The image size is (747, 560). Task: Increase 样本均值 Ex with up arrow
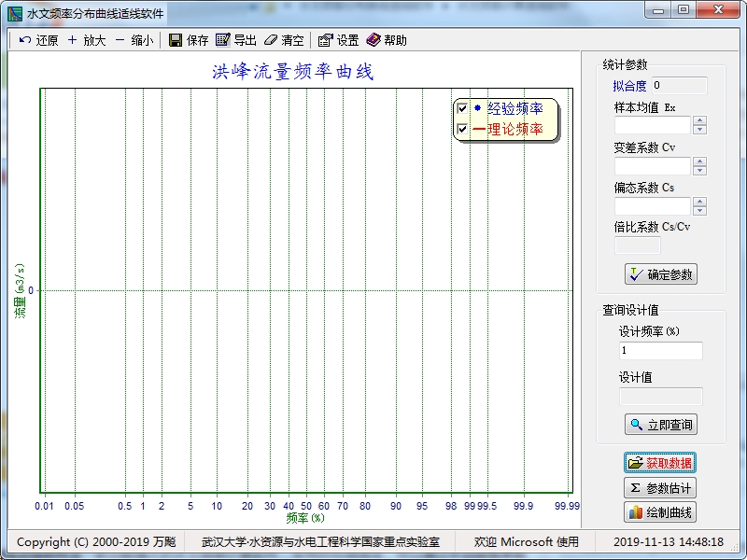pos(699,120)
